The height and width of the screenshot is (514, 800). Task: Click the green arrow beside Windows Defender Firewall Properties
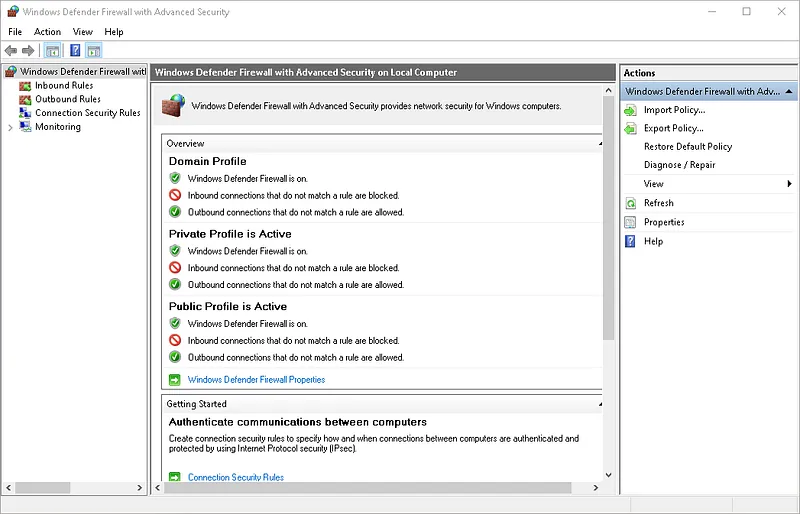[x=174, y=380]
